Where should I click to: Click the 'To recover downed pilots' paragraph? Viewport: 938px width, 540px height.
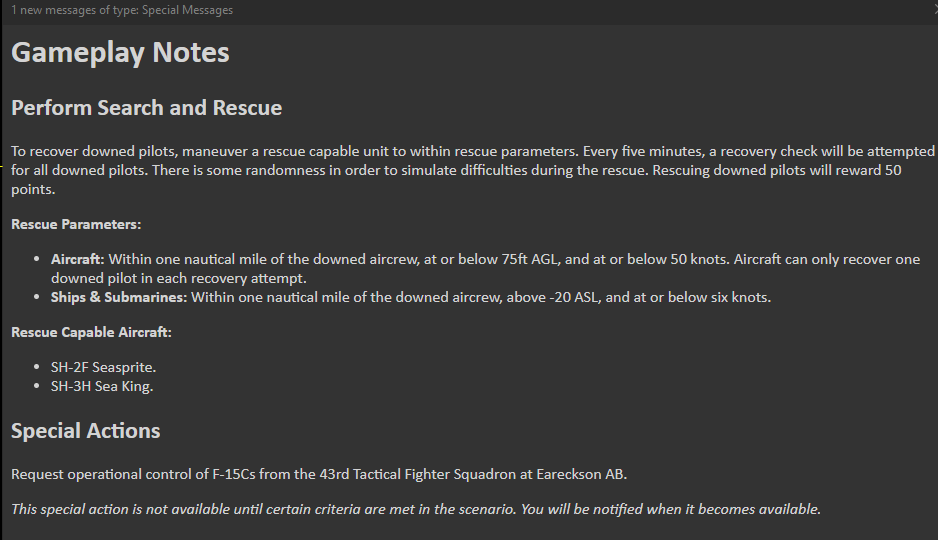coord(473,170)
